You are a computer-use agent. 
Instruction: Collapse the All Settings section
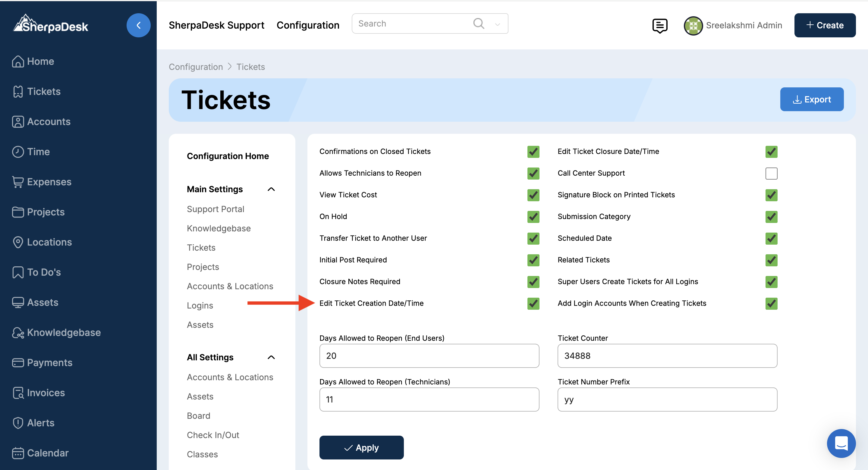271,357
